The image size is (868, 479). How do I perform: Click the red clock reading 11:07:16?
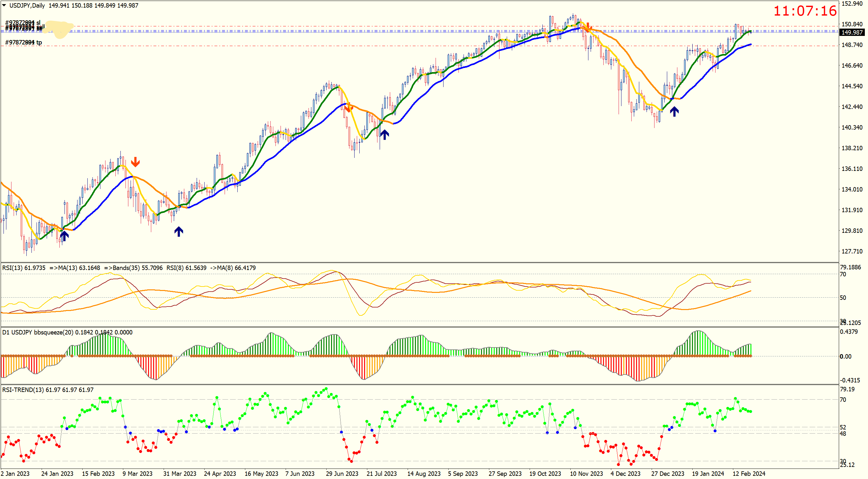805,11
